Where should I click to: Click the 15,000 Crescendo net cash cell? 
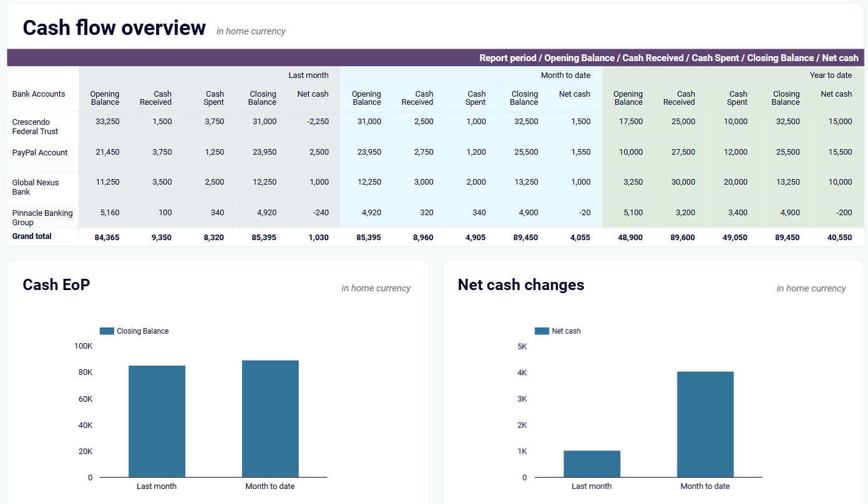click(x=840, y=122)
